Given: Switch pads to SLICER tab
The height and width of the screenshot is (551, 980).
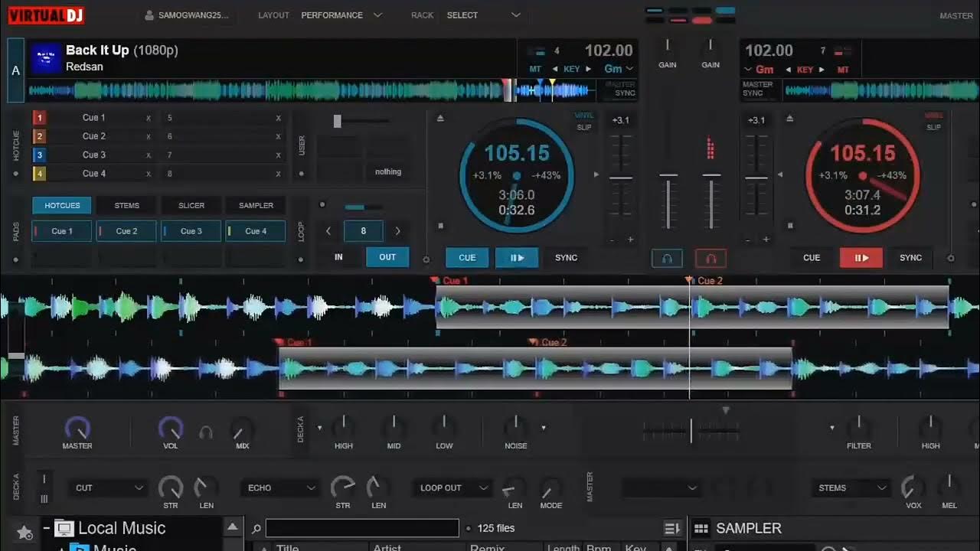Looking at the screenshot, I should coord(191,205).
